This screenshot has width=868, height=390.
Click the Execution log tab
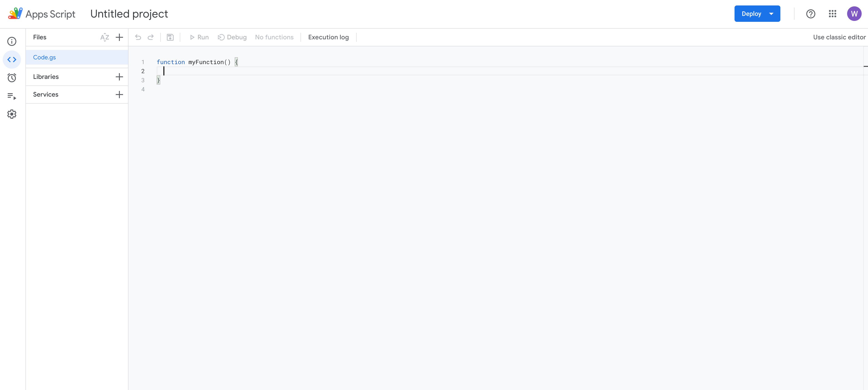328,37
